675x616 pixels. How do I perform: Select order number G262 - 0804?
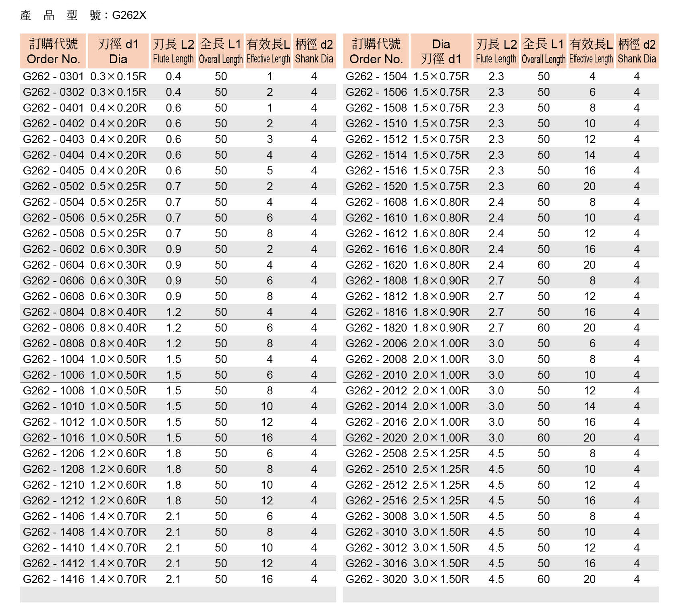click(x=54, y=312)
